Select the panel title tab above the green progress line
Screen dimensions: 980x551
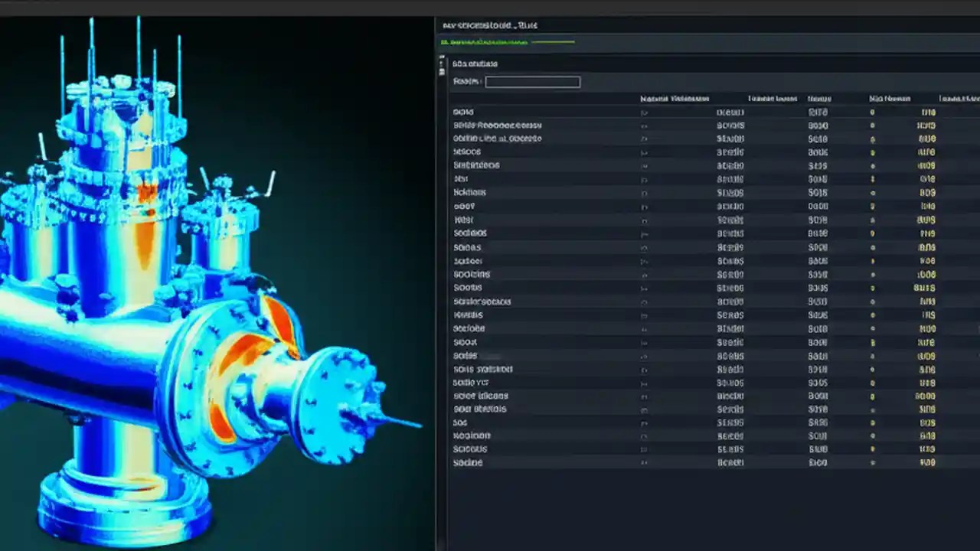coord(490,25)
